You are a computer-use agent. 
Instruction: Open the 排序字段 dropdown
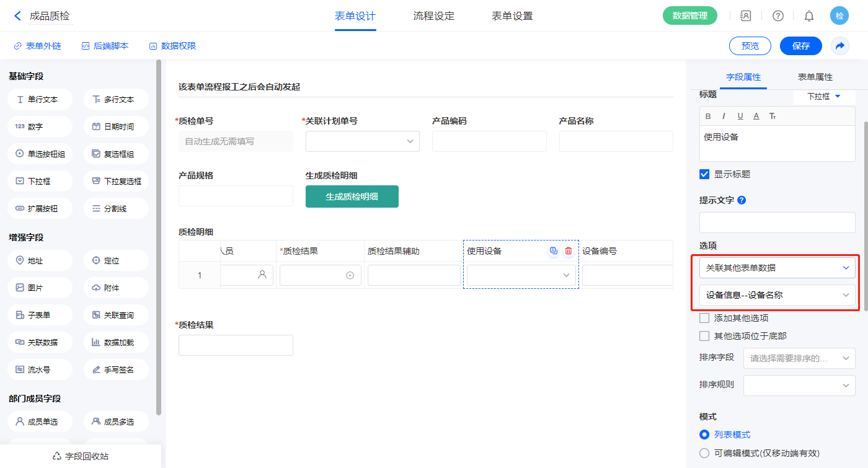(799, 358)
